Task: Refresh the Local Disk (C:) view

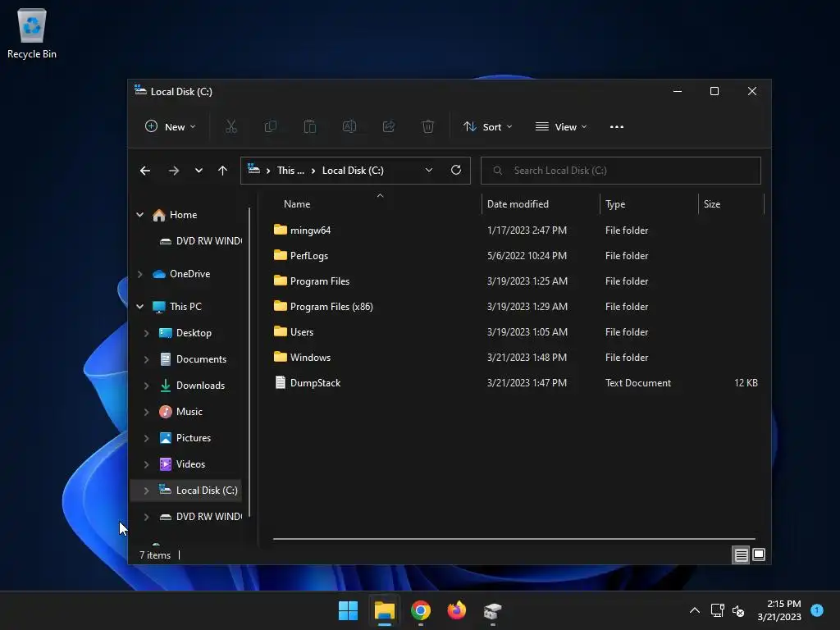Action: (456, 170)
